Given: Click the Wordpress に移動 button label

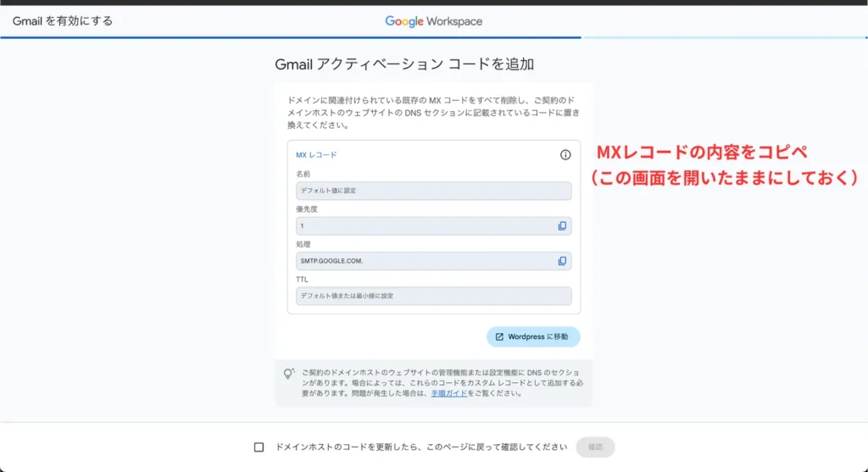Looking at the screenshot, I should tap(538, 337).
